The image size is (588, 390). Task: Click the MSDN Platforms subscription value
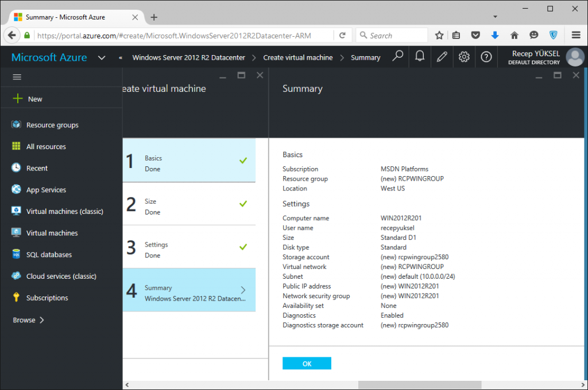(x=404, y=169)
